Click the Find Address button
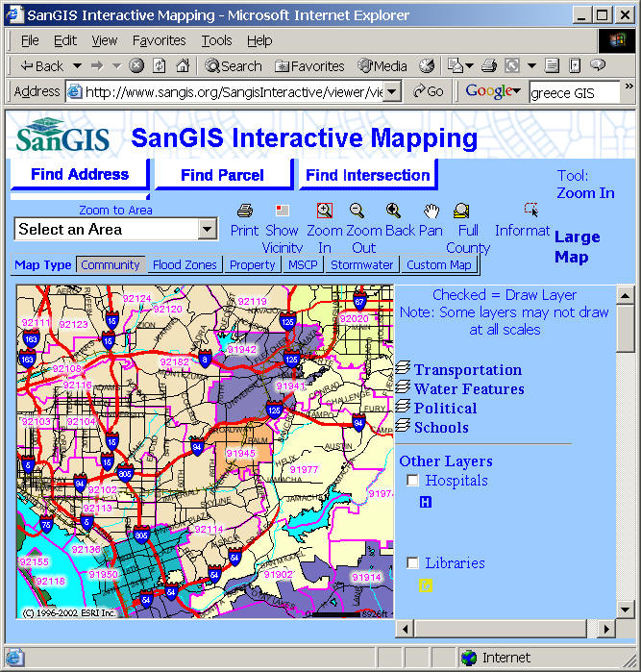The width and height of the screenshot is (641, 672). click(80, 174)
